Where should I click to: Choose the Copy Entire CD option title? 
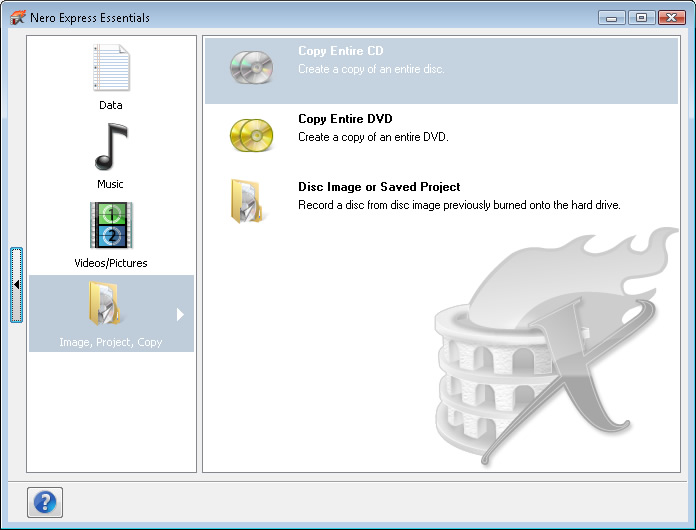point(341,51)
